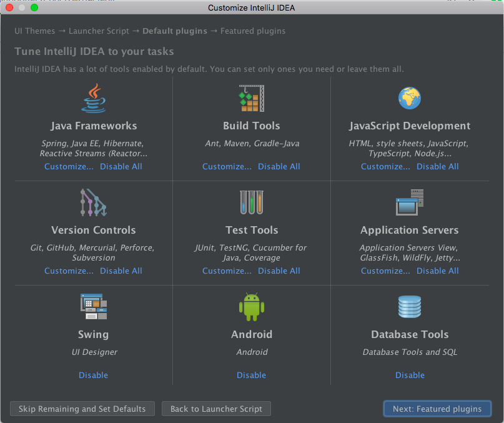The height and width of the screenshot is (423, 504).
Task: Click 'HTML, style sheets, JavaScript' description
Action: point(409,143)
